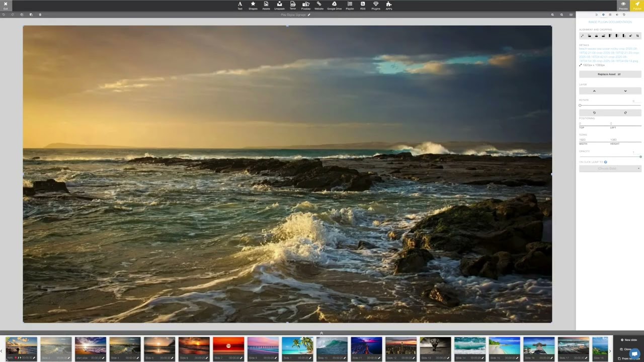Viewport: 644px width, 362px height.
Task: Expand the slide strip with the up chevron
Action: (321, 333)
